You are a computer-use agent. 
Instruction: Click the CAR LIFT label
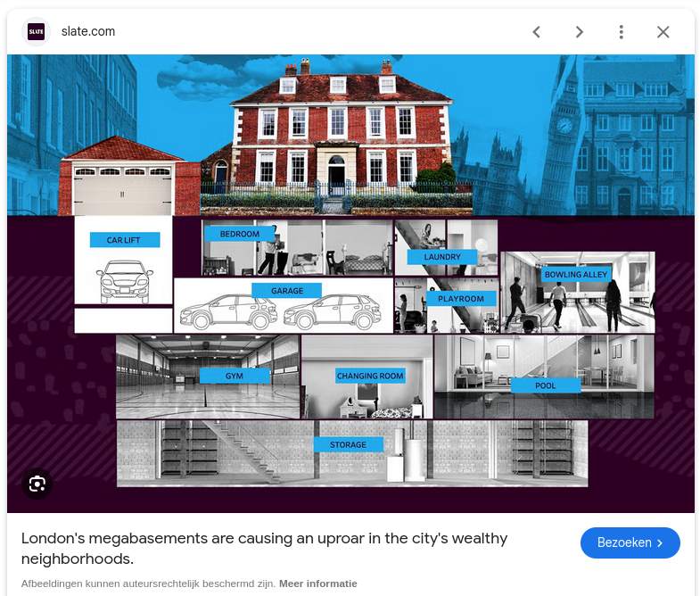click(x=125, y=240)
